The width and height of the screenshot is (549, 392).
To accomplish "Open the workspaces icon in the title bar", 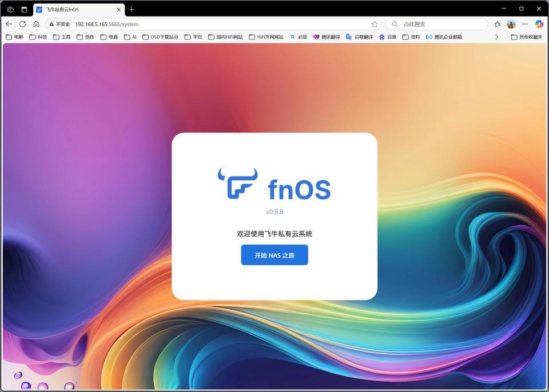I will coord(10,10).
